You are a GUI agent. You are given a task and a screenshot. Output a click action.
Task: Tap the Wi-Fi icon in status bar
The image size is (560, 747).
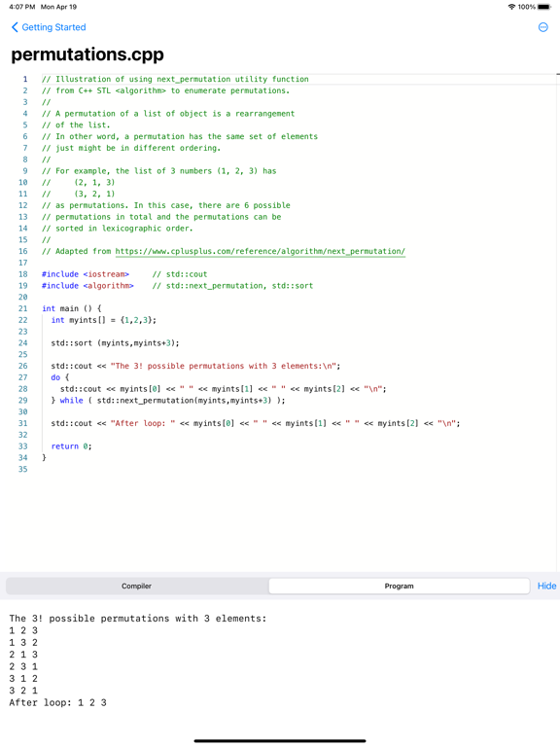[512, 7]
